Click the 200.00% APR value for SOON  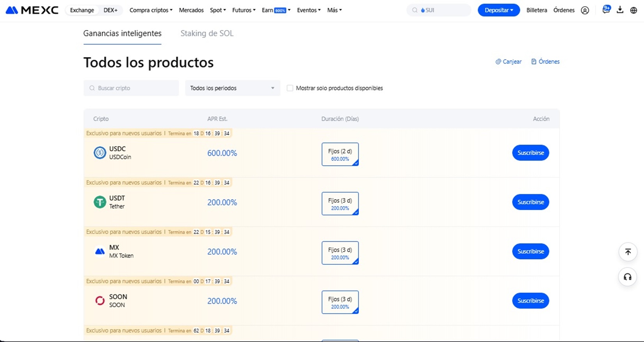(x=222, y=301)
